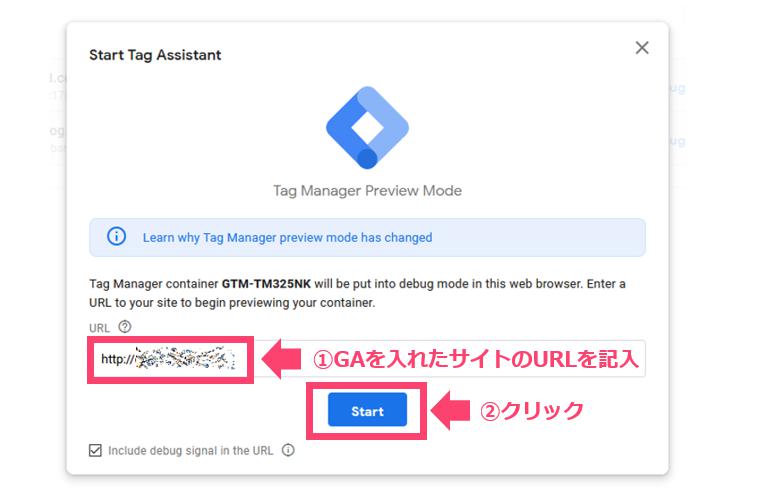767x490 pixels.
Task: Select the container ID GTM-TM325NK text
Action: (x=266, y=284)
